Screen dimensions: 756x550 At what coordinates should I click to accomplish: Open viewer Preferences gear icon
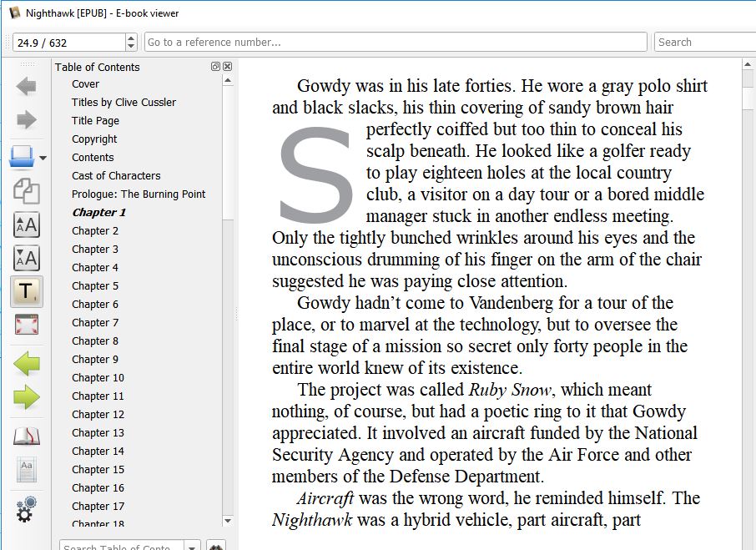click(26, 509)
